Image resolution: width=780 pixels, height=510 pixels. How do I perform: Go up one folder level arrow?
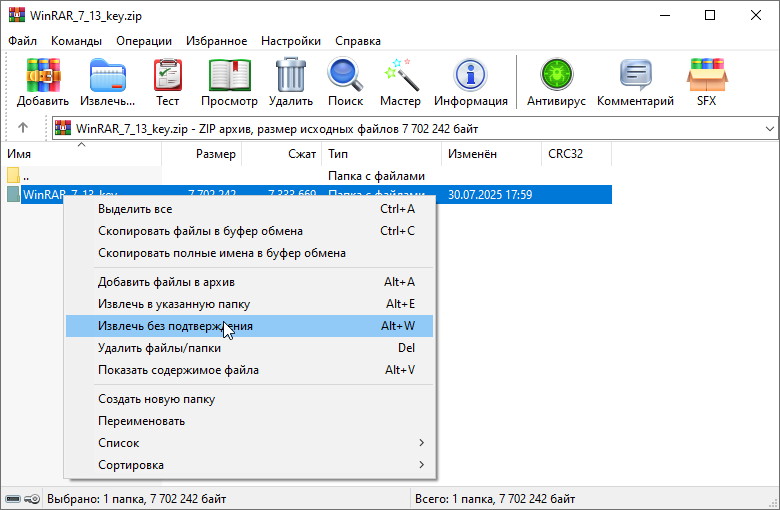[x=23, y=128]
